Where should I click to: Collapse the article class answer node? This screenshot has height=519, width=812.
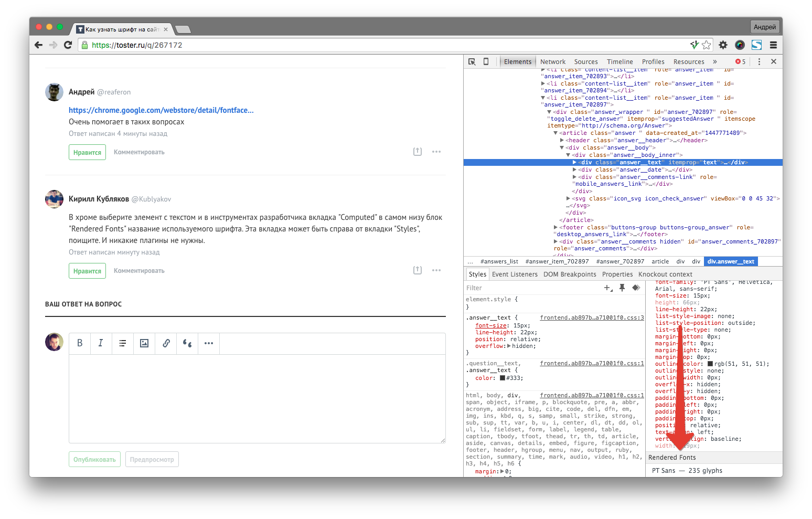[x=555, y=133]
